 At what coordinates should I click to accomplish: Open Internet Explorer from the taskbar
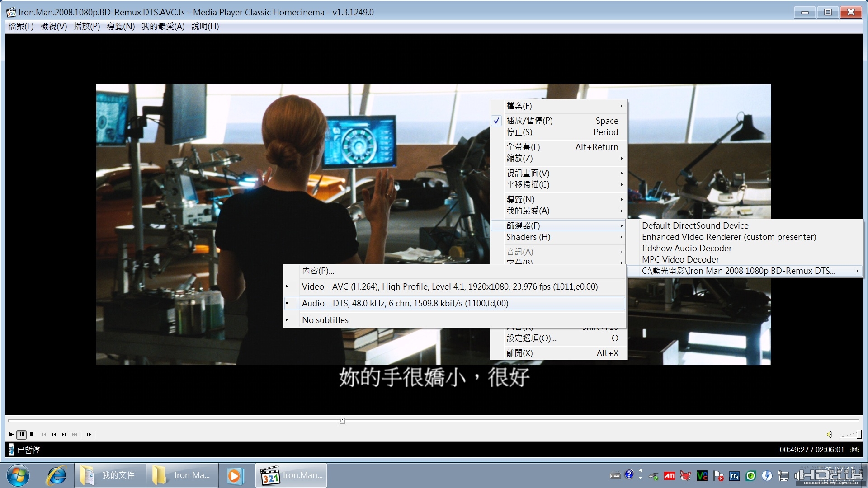coord(57,475)
